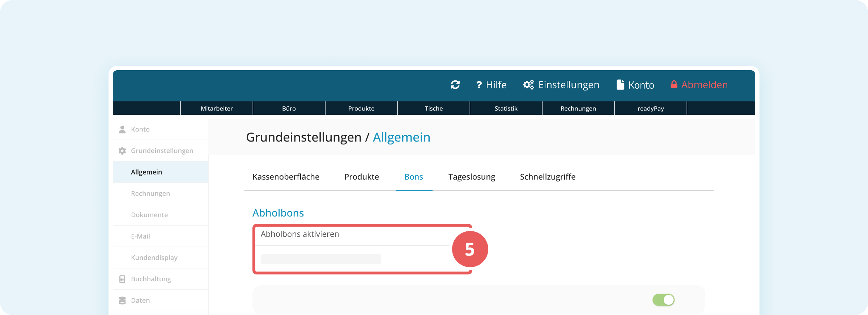The image size is (868, 315).
Task: Click the red Abmelden lock icon
Action: coord(674,85)
